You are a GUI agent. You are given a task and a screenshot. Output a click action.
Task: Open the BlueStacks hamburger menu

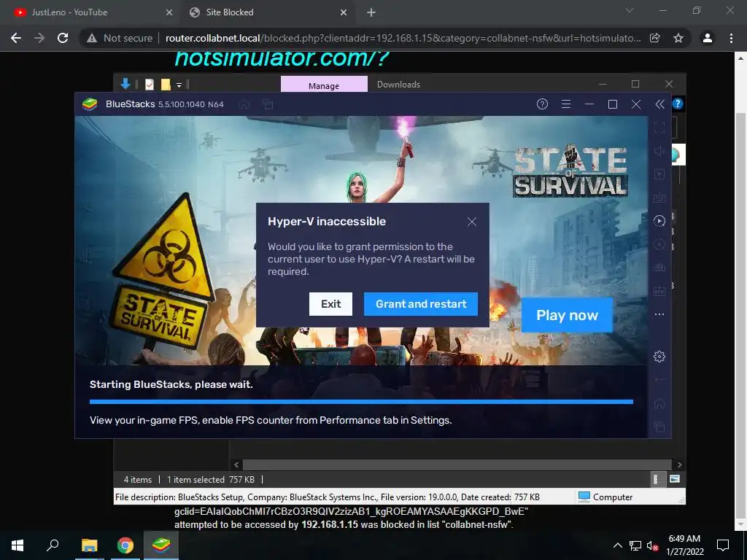[566, 104]
